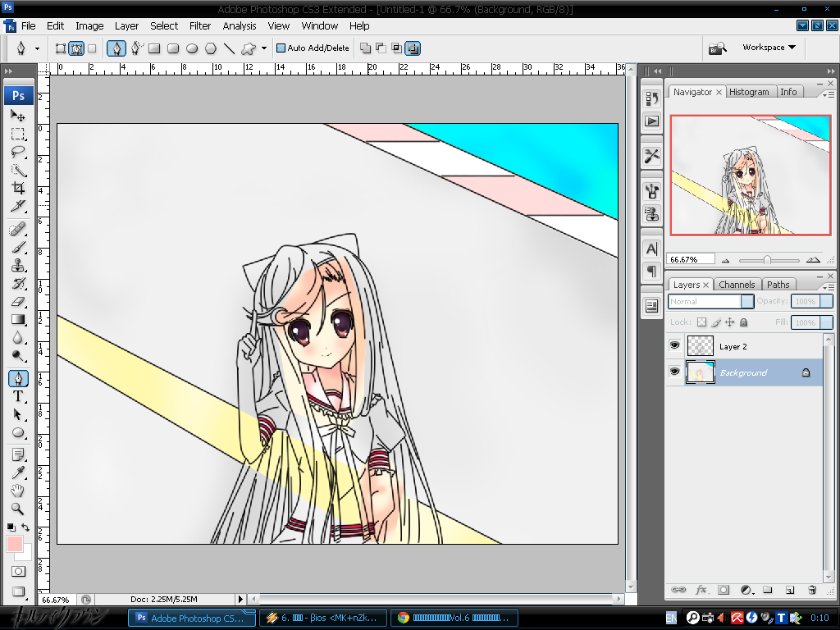Select the Hand tool
840x630 pixels.
point(18,491)
